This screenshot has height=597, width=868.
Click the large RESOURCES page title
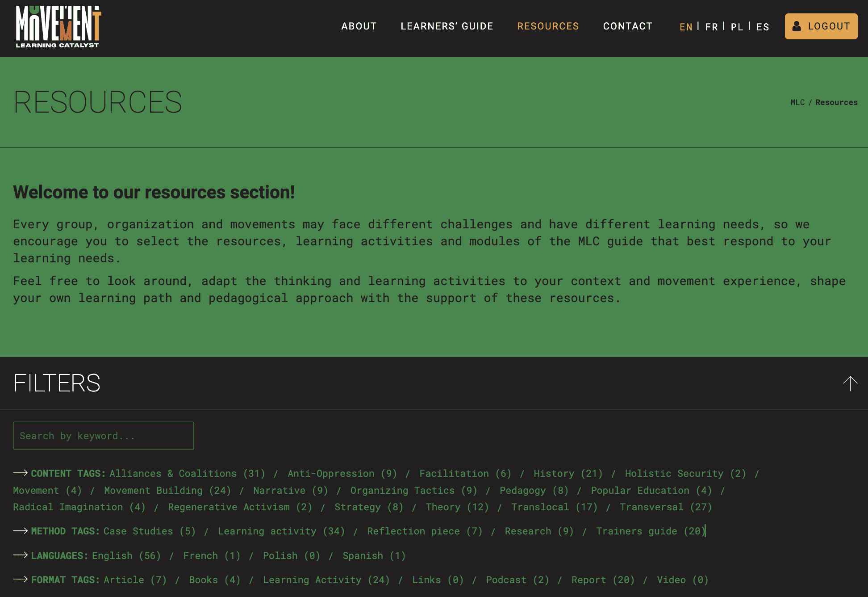pyautogui.click(x=98, y=102)
